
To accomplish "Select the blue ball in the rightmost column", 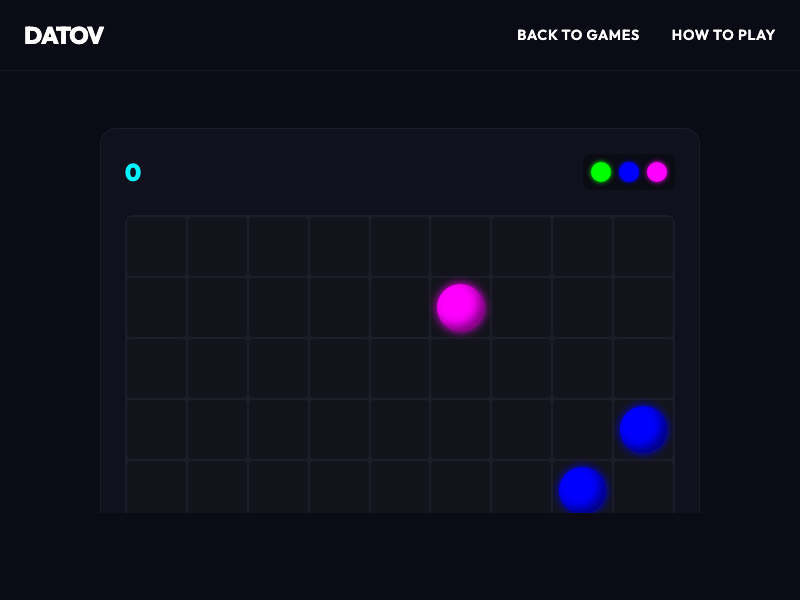I will pos(643,429).
